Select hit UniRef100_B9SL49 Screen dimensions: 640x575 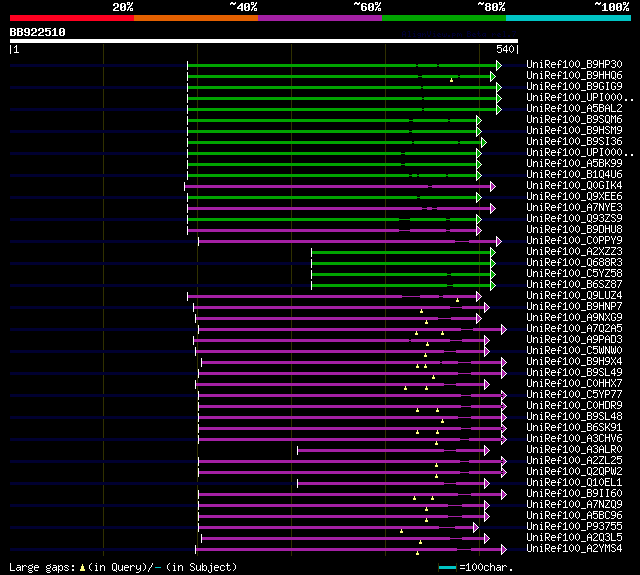(x=574, y=373)
